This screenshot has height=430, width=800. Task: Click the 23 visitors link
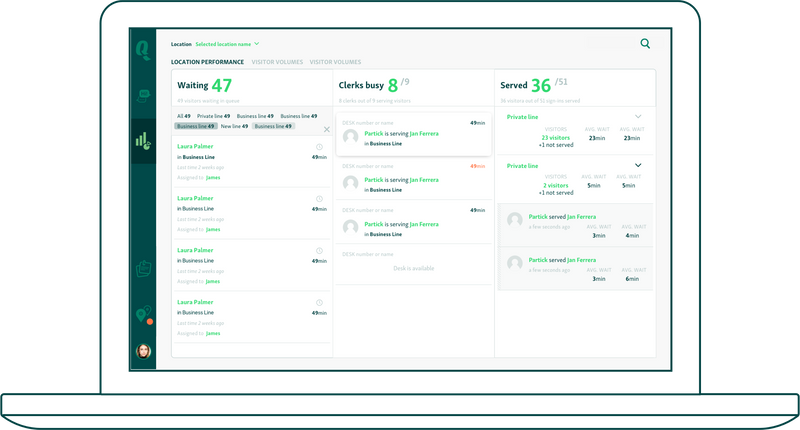556,138
